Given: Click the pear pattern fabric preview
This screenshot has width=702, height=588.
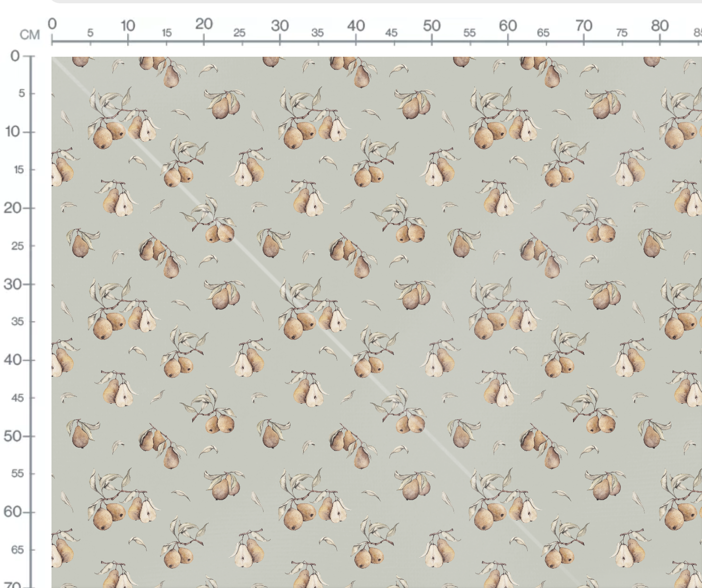Looking at the screenshot, I should [377, 322].
